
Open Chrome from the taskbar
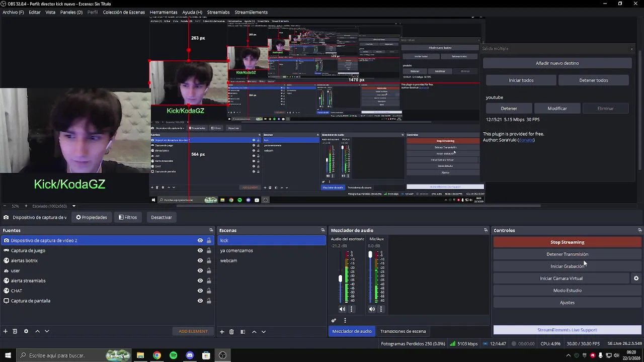click(157, 355)
